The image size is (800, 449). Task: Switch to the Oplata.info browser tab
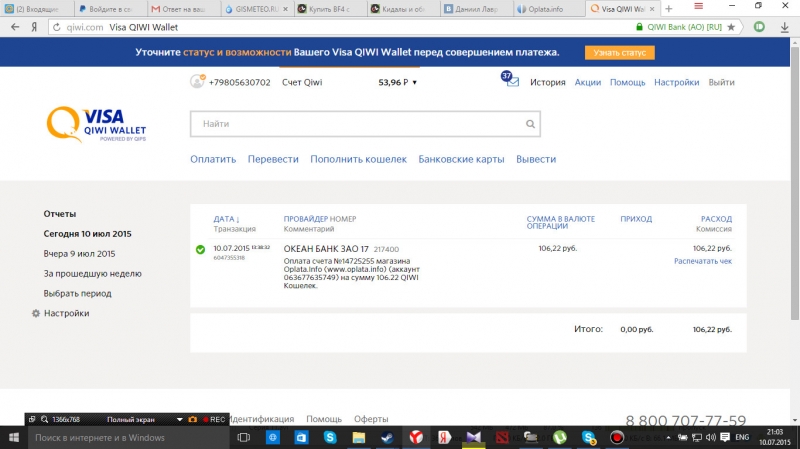(x=547, y=9)
